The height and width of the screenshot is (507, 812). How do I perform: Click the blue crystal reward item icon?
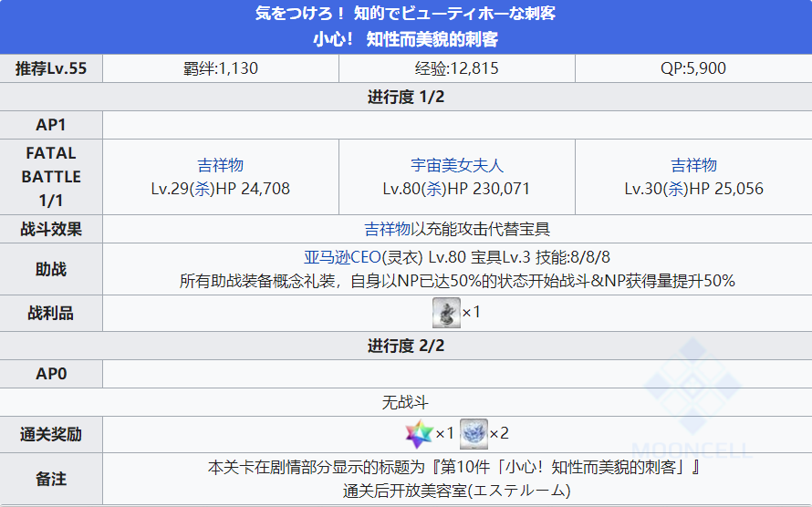[473, 433]
